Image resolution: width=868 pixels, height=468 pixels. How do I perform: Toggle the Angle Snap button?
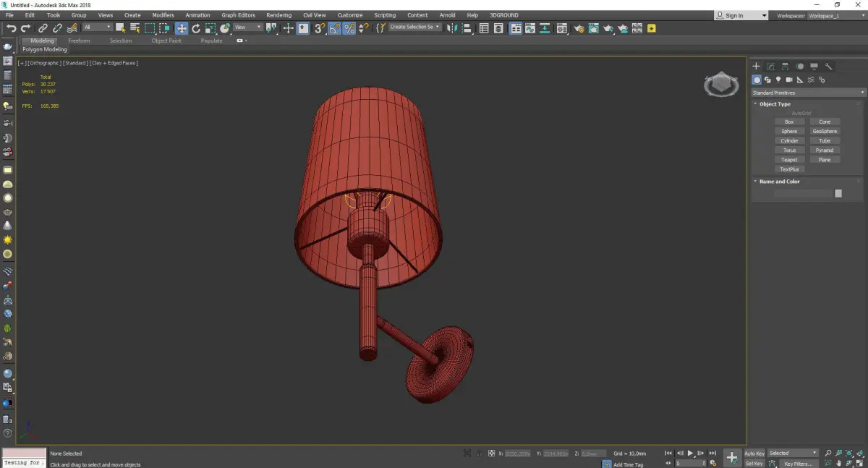335,28
